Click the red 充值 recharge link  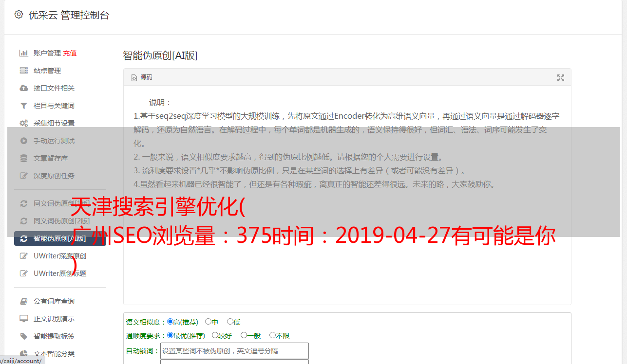(70, 53)
